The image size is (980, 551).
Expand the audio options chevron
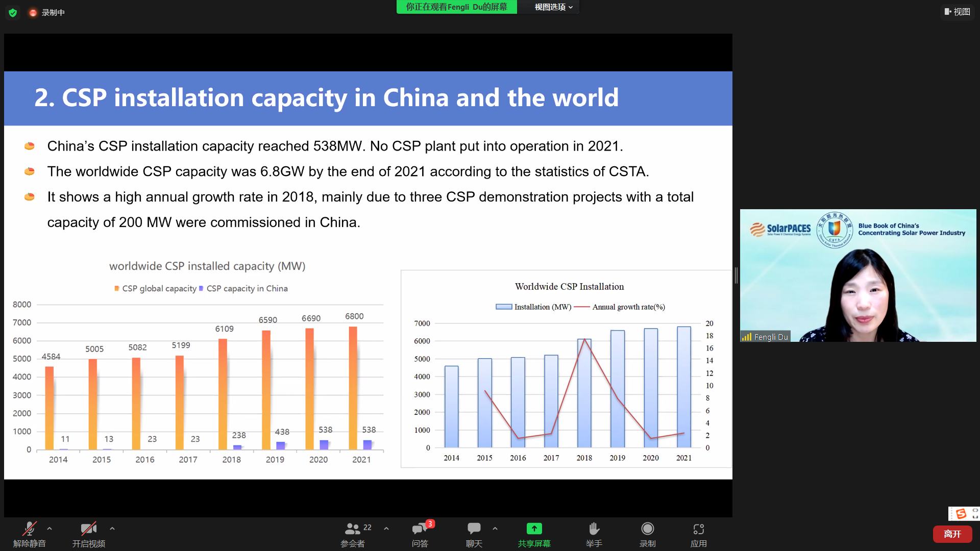click(50, 529)
